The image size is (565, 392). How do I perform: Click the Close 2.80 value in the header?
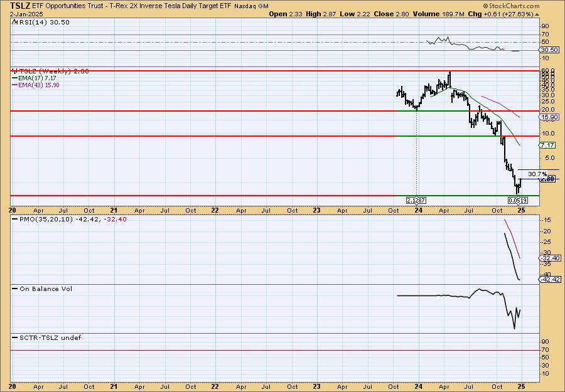391,14
